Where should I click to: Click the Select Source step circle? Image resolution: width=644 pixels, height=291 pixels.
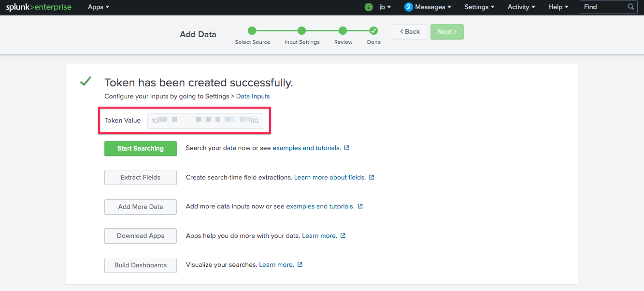coord(252,31)
